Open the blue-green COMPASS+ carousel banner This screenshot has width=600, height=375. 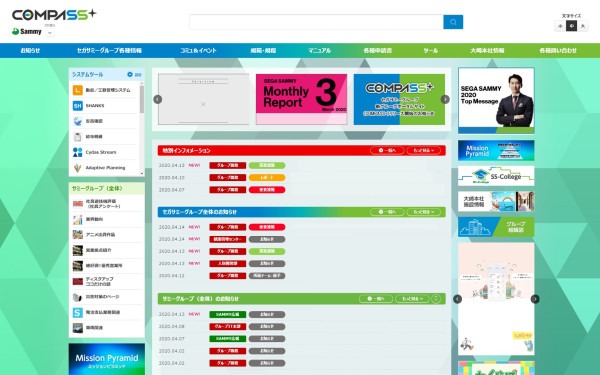click(x=399, y=99)
